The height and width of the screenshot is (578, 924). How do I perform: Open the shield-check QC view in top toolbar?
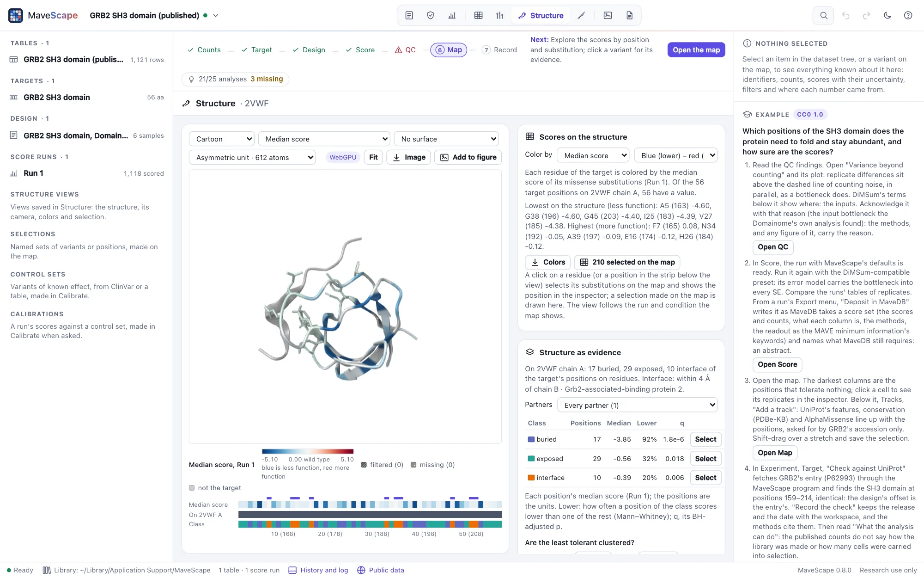click(431, 15)
